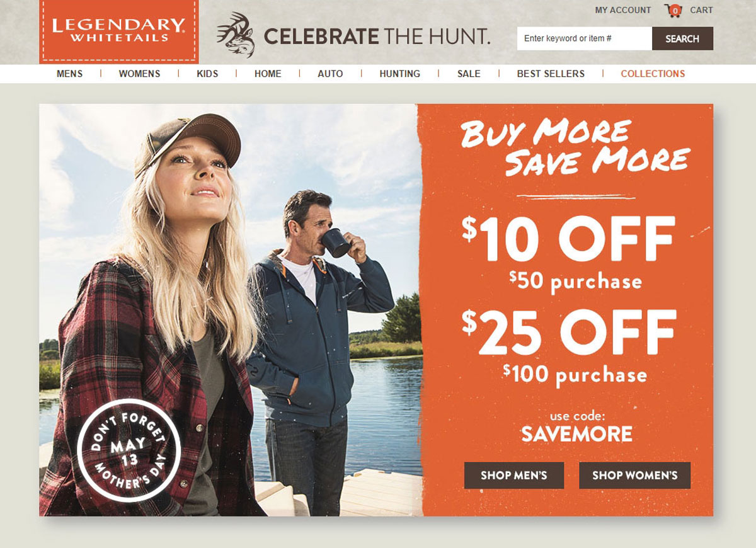This screenshot has height=548, width=756.
Task: Click the deer head emblem
Action: click(236, 35)
